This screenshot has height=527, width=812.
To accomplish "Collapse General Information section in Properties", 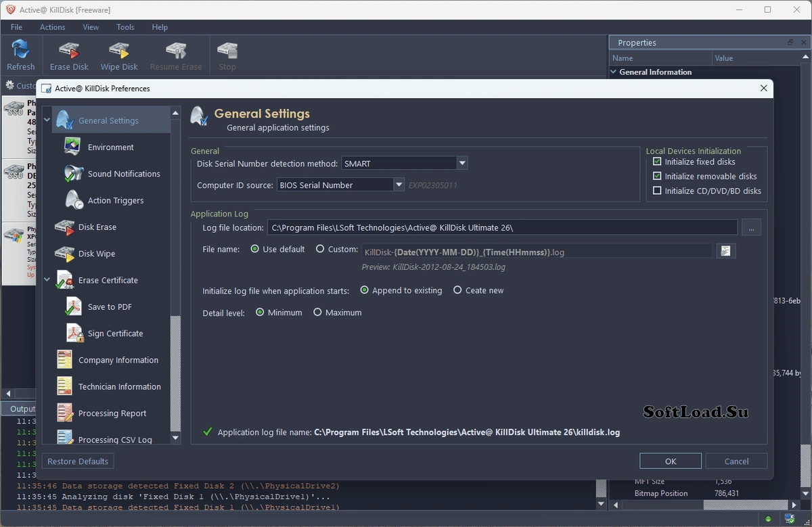I will tap(614, 72).
